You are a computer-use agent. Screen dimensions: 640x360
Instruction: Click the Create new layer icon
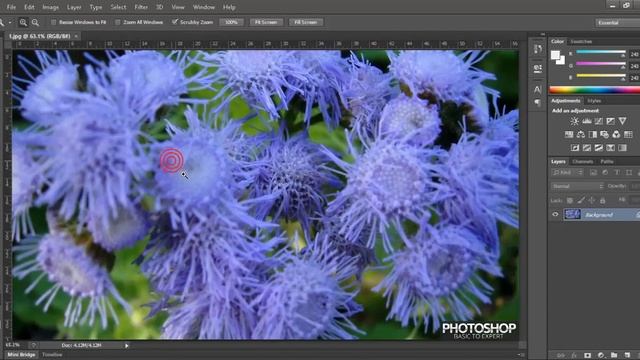(627, 356)
